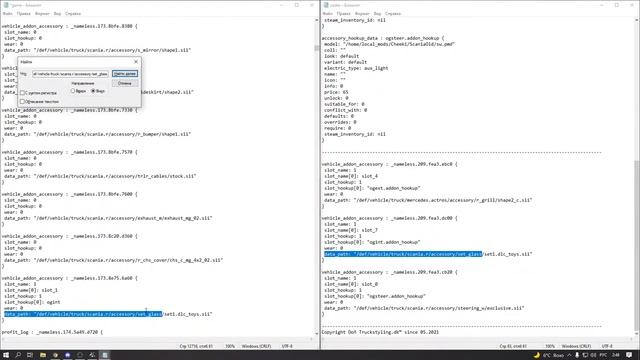640x360 pixels.
Task: Open the Windows Start menu
Action: 6,355
